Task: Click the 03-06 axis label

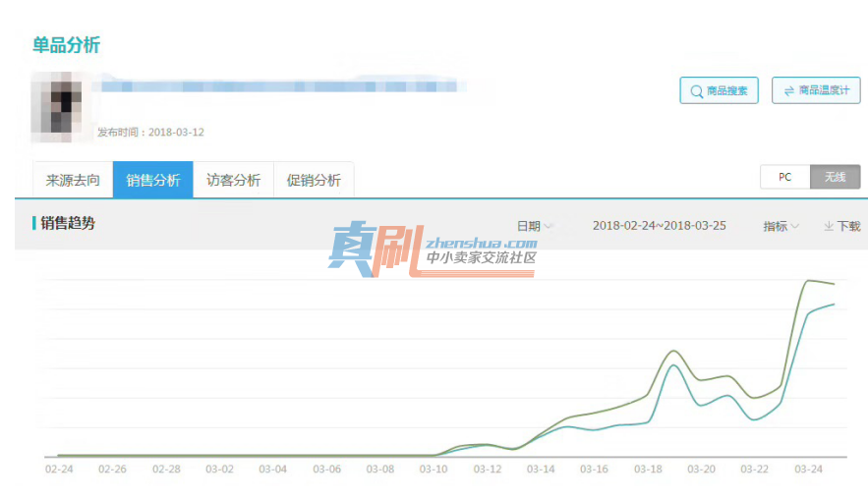Action: pyautogui.click(x=326, y=470)
